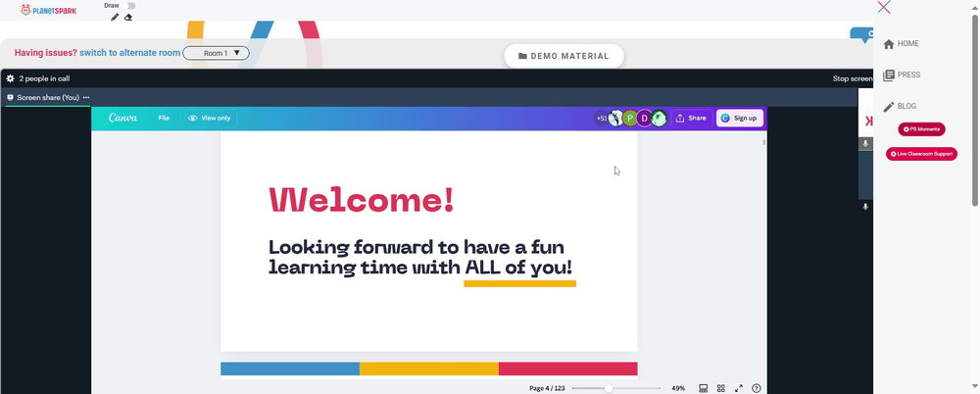This screenshot has height=394, width=980.
Task: Click the Canva logo
Action: [122, 118]
